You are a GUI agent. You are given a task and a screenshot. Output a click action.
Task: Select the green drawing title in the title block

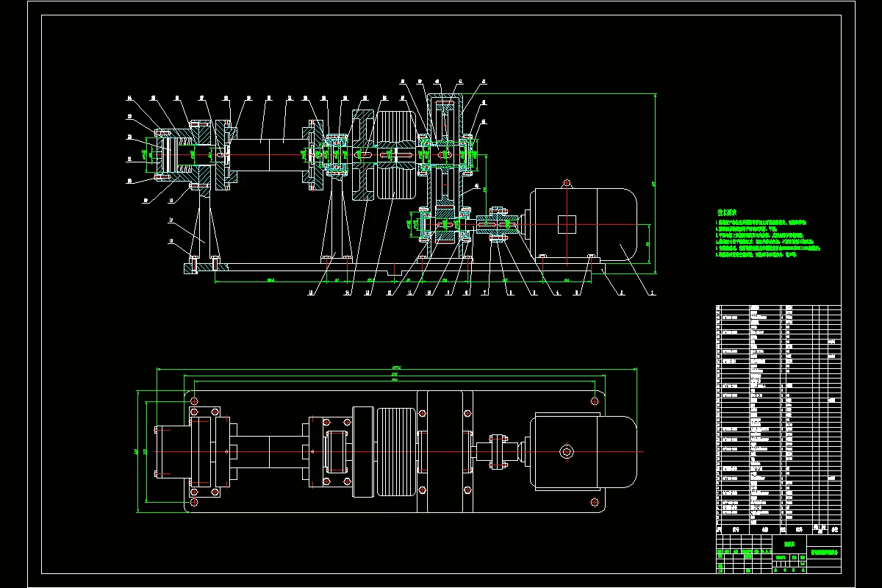[x=825, y=551]
